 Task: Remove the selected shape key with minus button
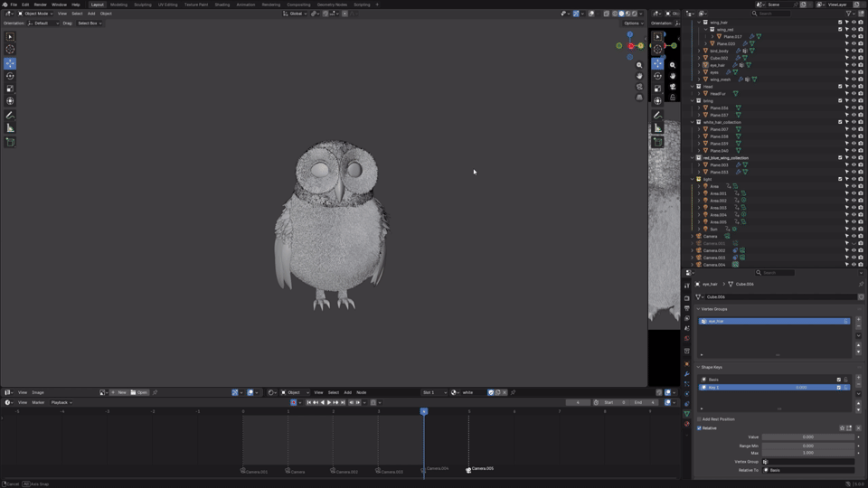[x=859, y=385]
